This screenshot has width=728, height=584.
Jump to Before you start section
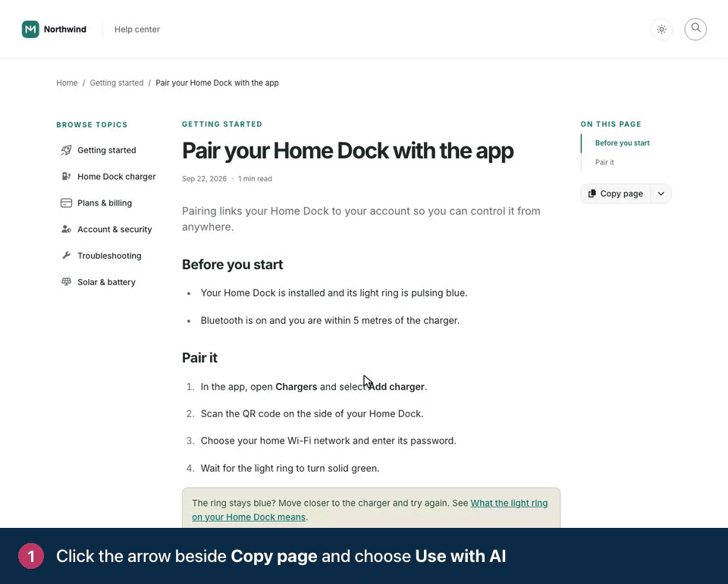(622, 143)
